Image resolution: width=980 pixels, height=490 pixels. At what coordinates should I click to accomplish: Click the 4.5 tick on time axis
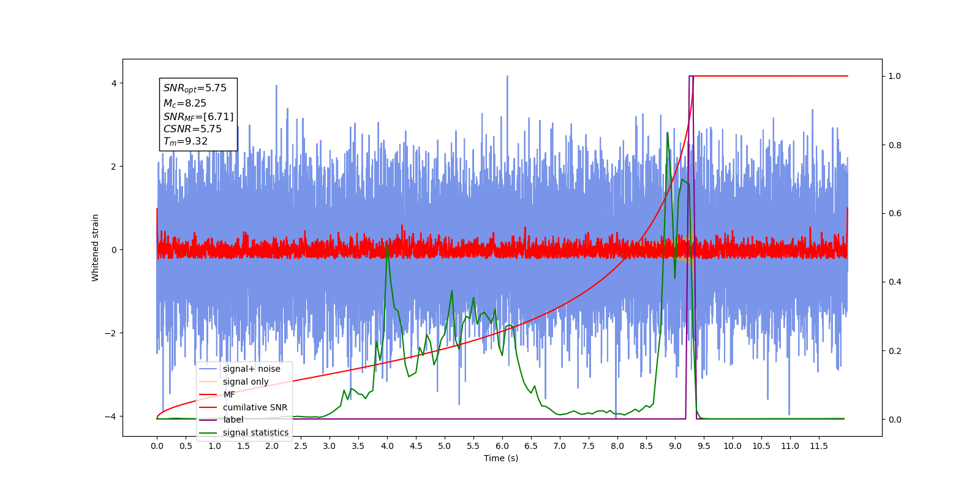coord(416,446)
